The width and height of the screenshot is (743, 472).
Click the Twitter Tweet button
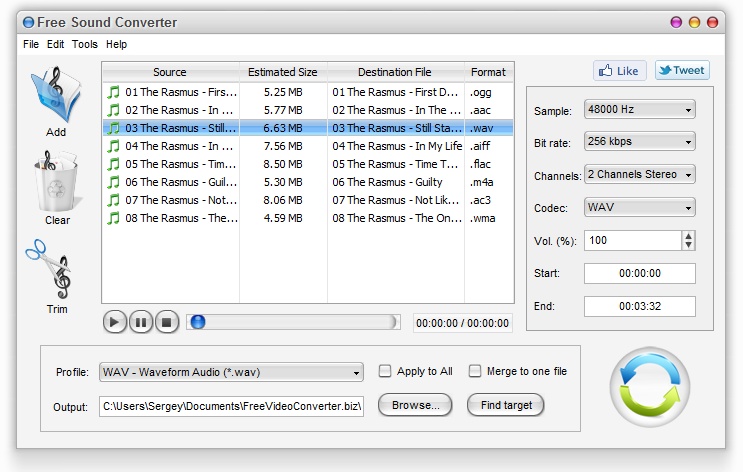(x=682, y=71)
